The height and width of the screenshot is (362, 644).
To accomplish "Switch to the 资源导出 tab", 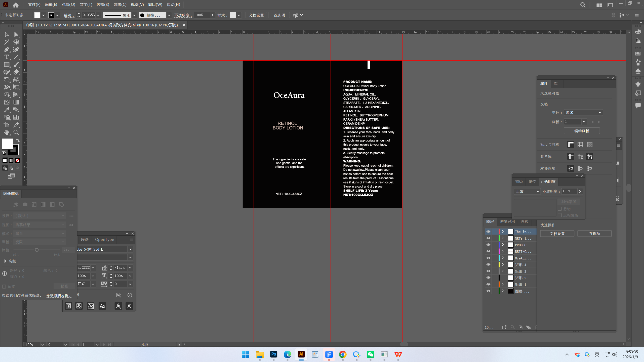I will pyautogui.click(x=507, y=222).
